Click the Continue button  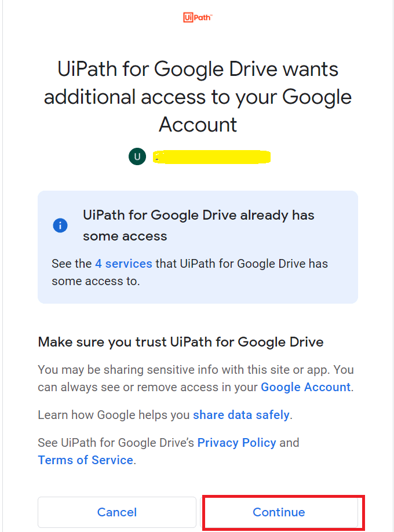279,512
